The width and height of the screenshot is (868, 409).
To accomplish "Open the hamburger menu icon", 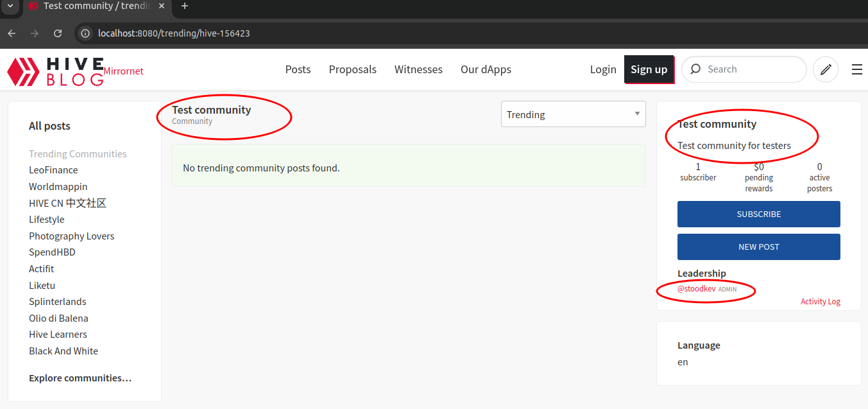I will click(856, 69).
